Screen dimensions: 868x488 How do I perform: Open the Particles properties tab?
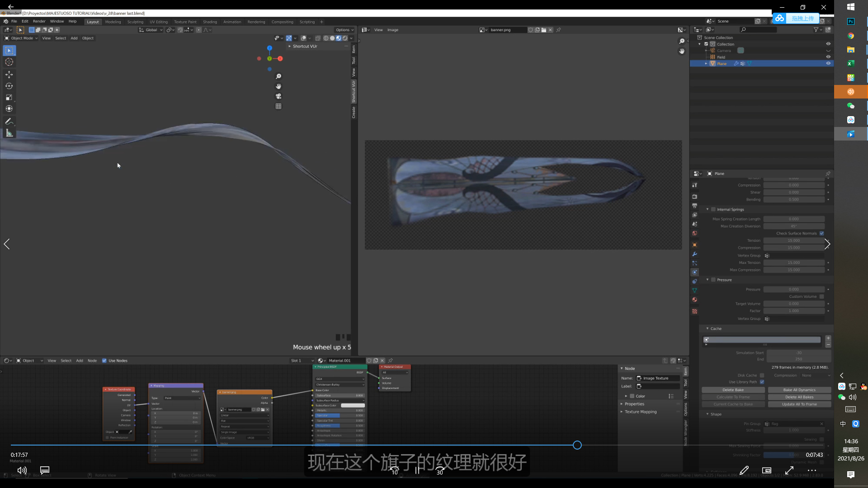695,263
